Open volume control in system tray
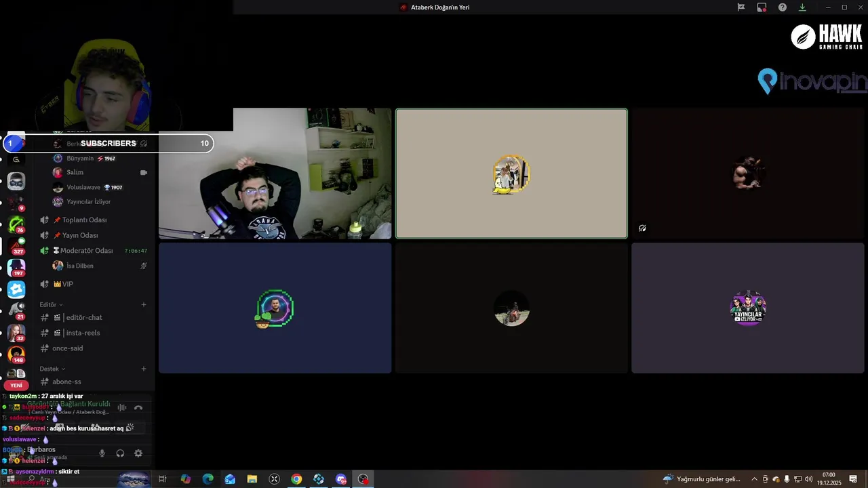The image size is (868, 488). click(x=808, y=479)
